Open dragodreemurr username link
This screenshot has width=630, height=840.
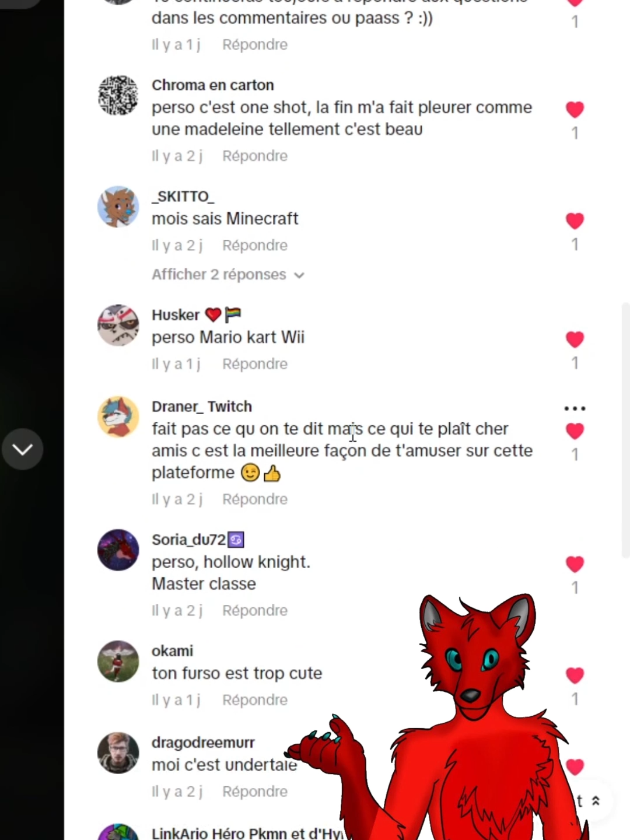coord(203,743)
